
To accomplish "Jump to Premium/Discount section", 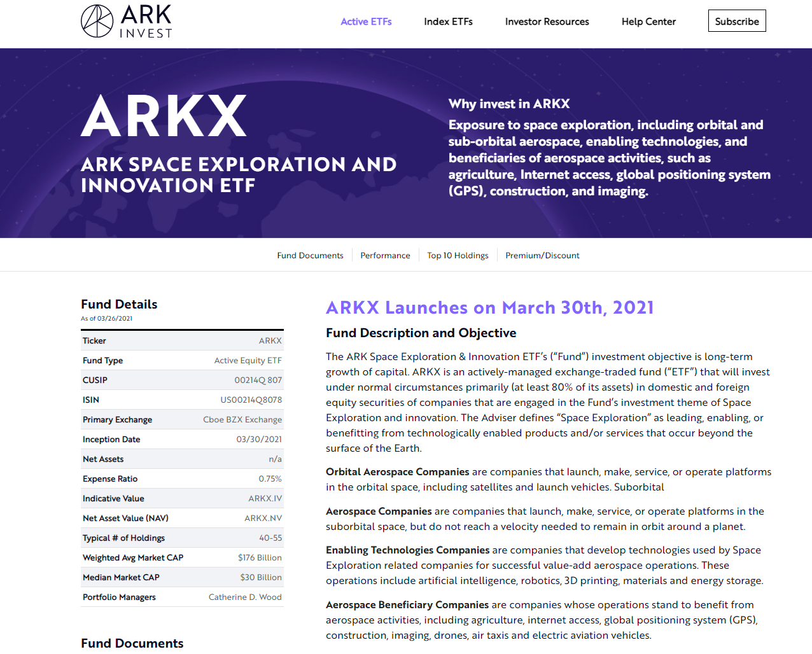I will [x=542, y=255].
